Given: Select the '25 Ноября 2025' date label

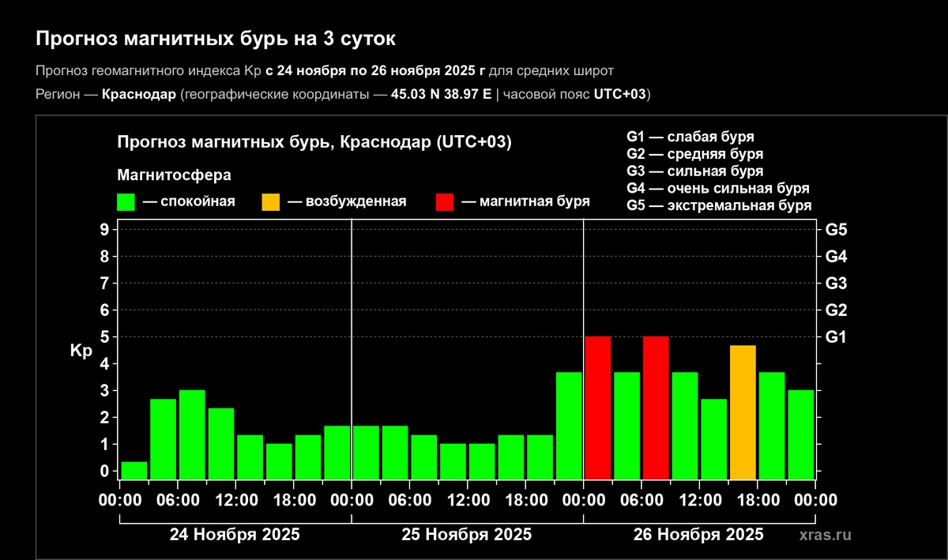Looking at the screenshot, I should 467,535.
